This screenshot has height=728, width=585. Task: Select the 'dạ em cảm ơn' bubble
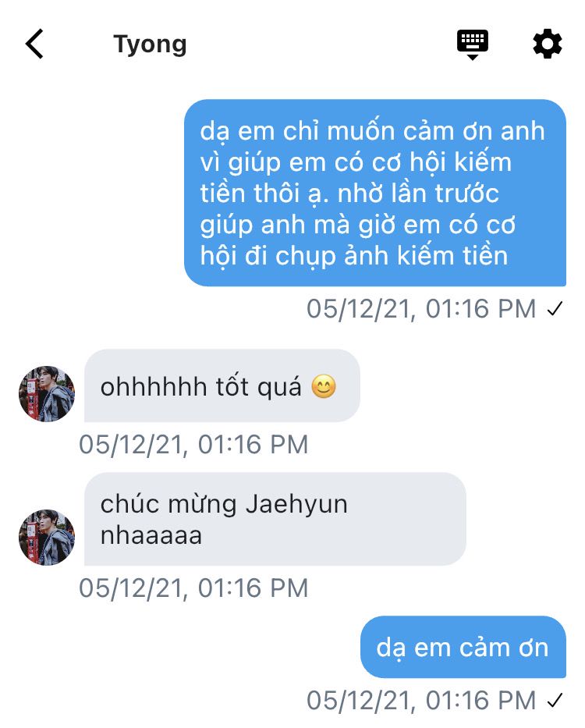pos(463,647)
